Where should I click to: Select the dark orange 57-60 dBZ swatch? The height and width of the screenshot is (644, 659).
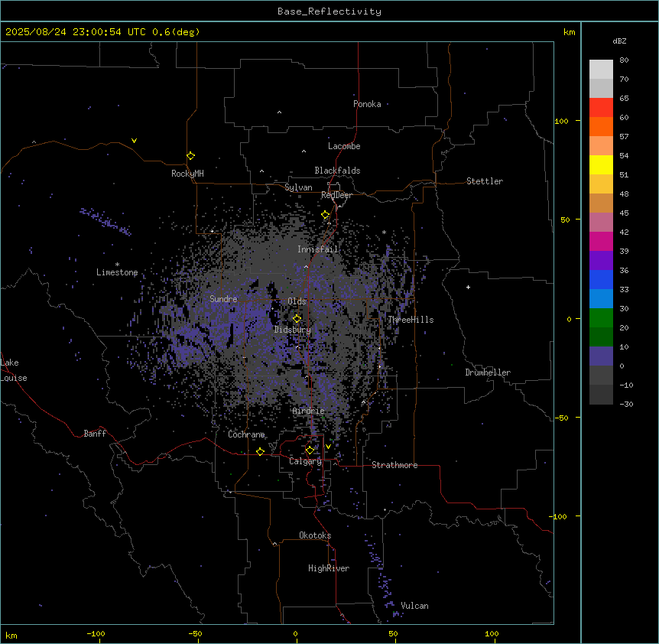pos(601,126)
